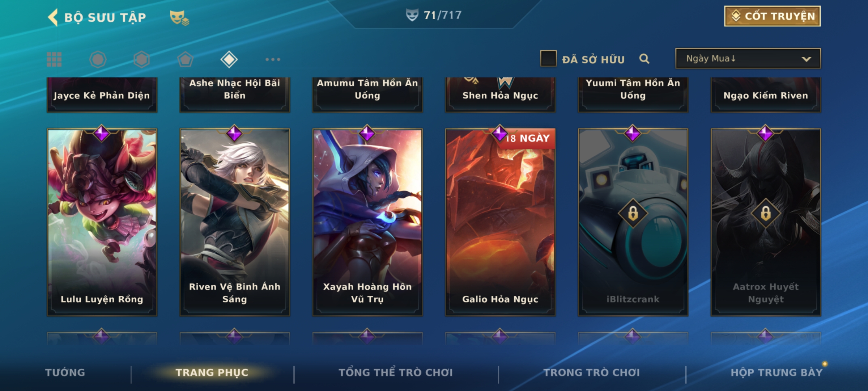
Task: Select the hexagon-shaped rarity filter icon
Action: pos(141,59)
